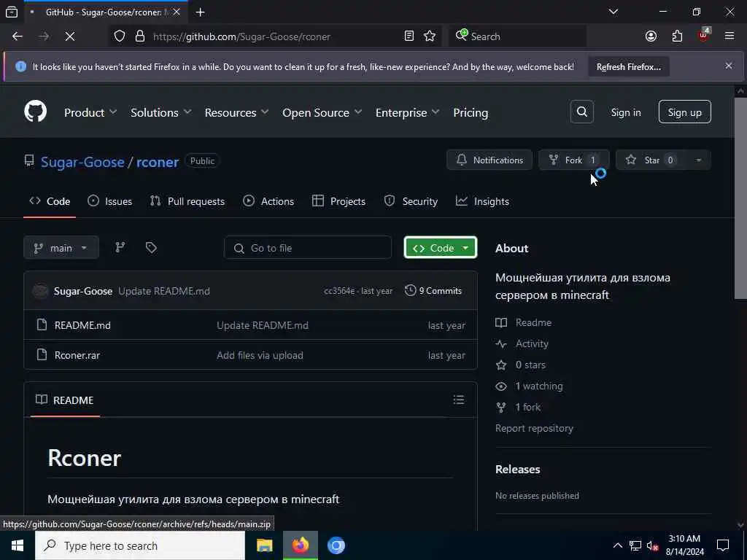The width and height of the screenshot is (747, 560).
Task: Open the Insights tab
Action: (482, 201)
